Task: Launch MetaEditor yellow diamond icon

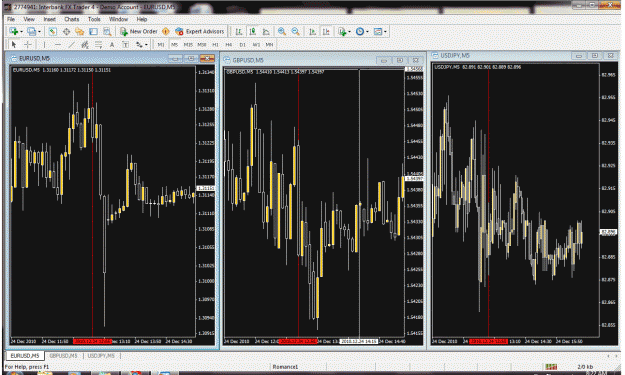Action: [166, 31]
